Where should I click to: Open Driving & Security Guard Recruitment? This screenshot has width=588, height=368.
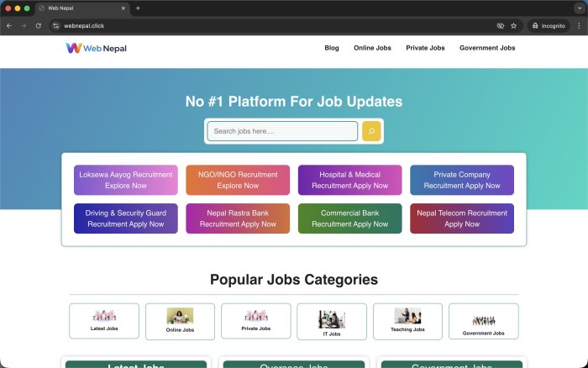pyautogui.click(x=126, y=218)
